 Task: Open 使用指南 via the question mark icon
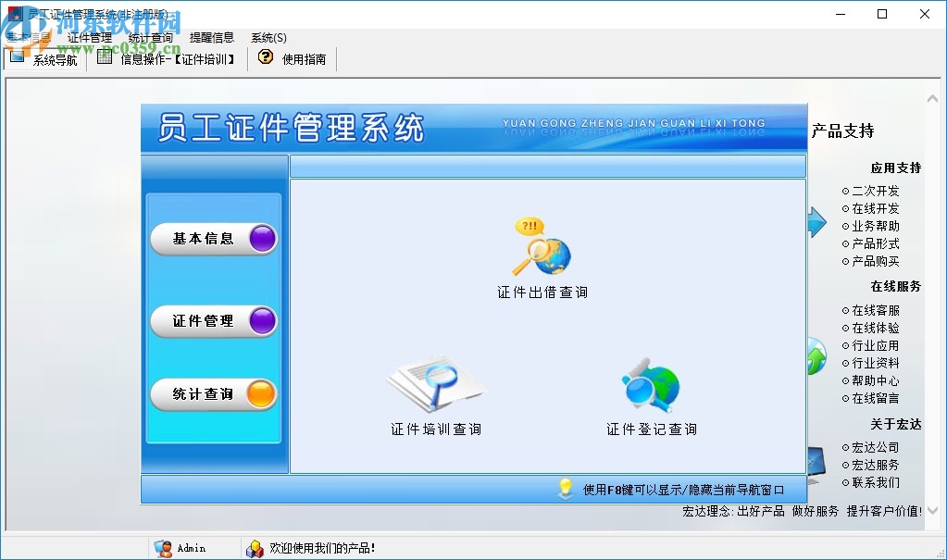click(265, 56)
